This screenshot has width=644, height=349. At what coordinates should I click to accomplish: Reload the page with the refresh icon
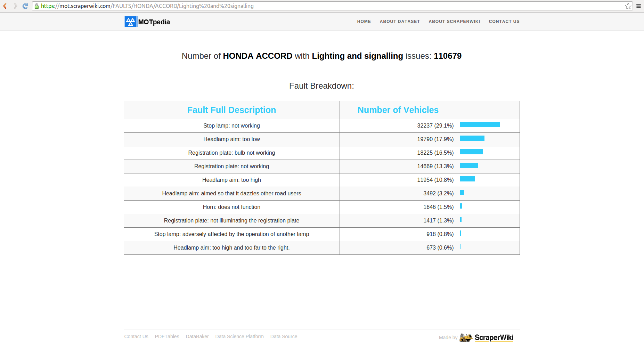pos(25,6)
